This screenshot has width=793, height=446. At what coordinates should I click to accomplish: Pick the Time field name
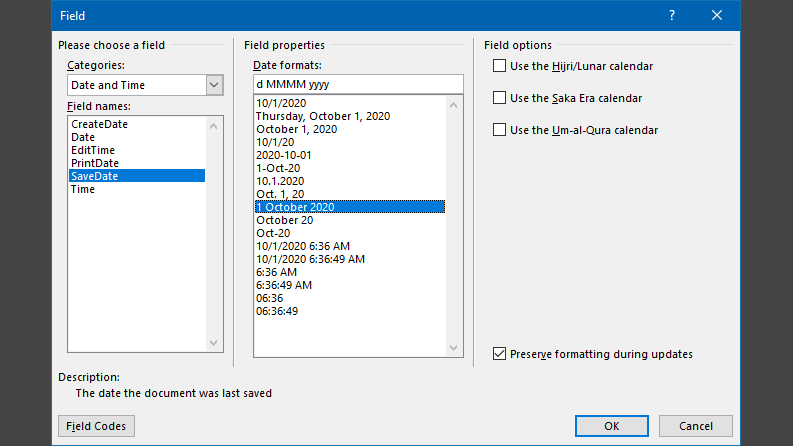(83, 189)
